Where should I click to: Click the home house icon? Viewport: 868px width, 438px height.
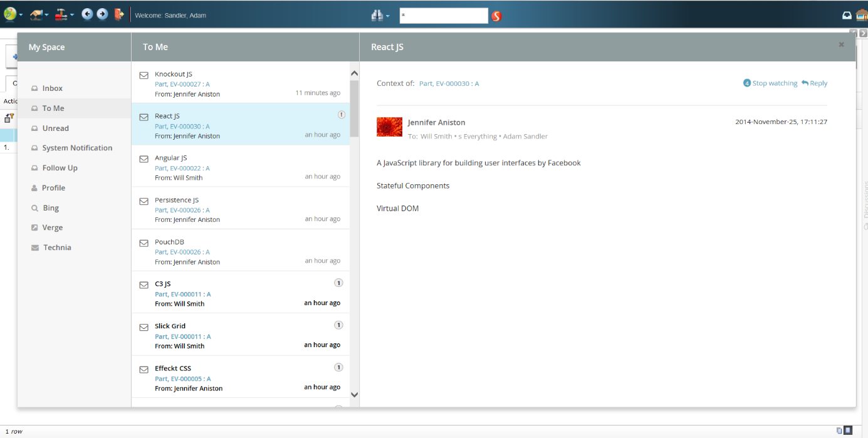(862, 16)
